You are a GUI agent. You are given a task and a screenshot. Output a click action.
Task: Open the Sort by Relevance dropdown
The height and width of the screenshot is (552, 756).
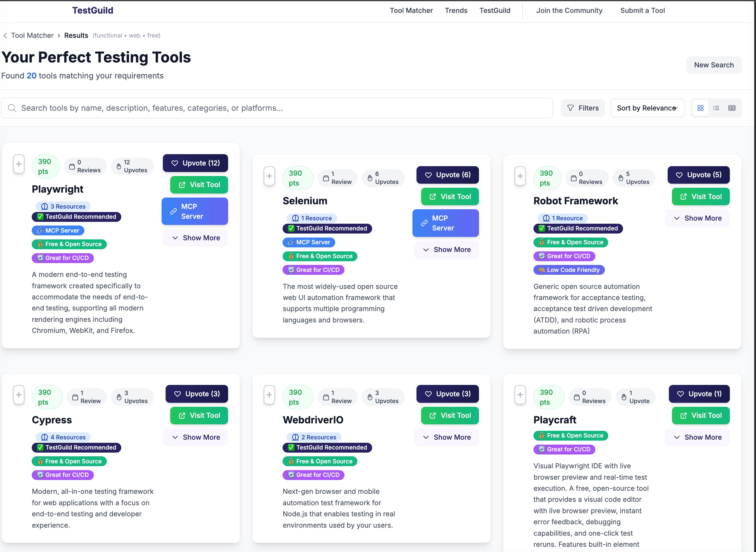[647, 108]
